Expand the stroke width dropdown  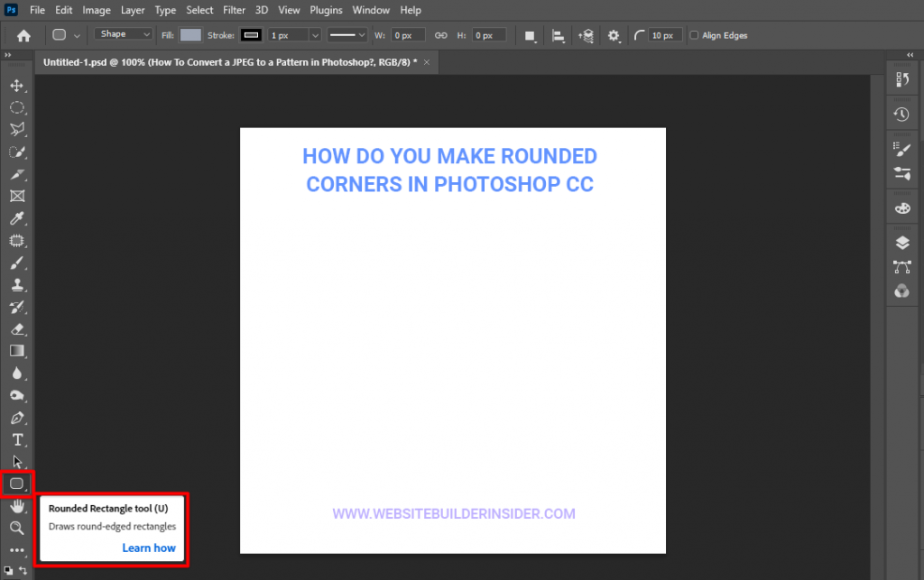[x=315, y=35]
